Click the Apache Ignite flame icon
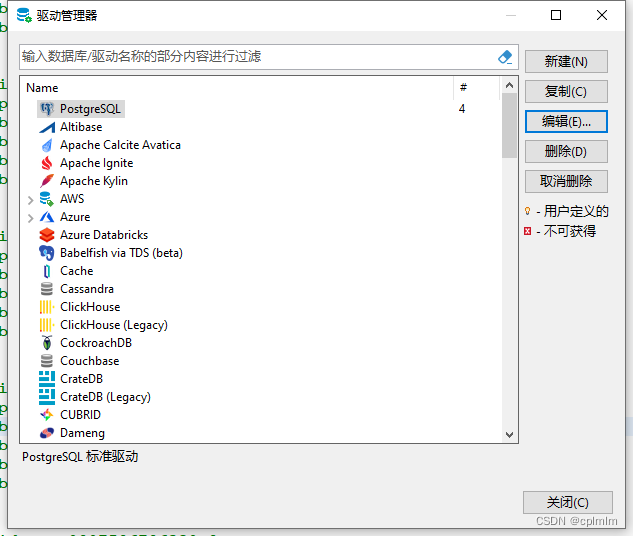This screenshot has height=536, width=633. [47, 163]
